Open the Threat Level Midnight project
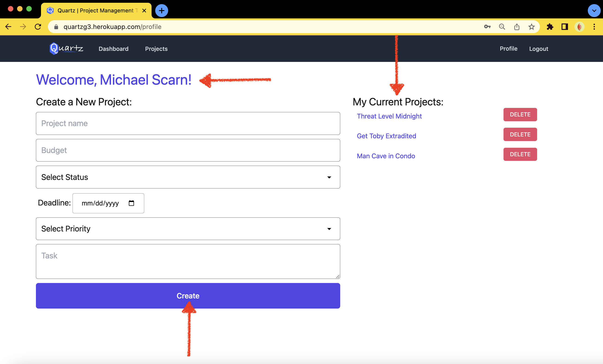 [389, 116]
